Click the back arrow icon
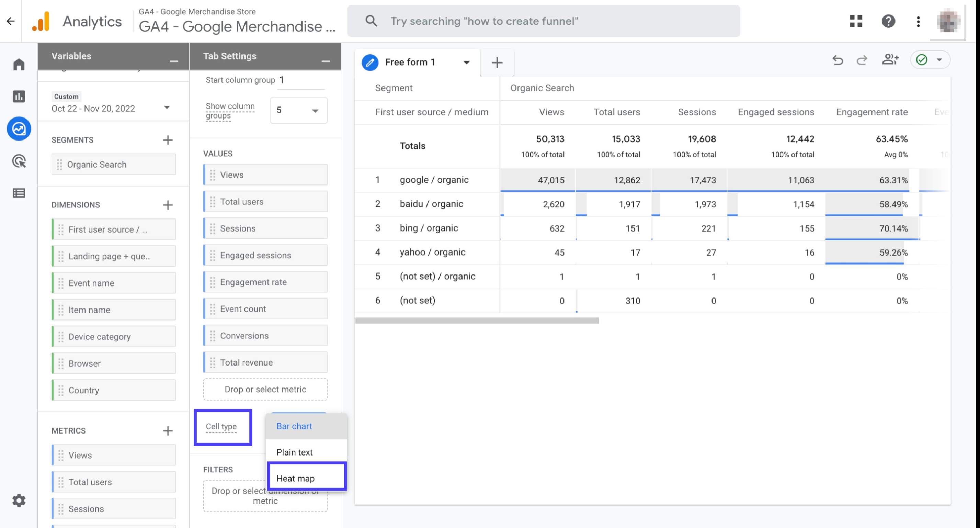Screen dimensions: 980x528 [x=11, y=21]
